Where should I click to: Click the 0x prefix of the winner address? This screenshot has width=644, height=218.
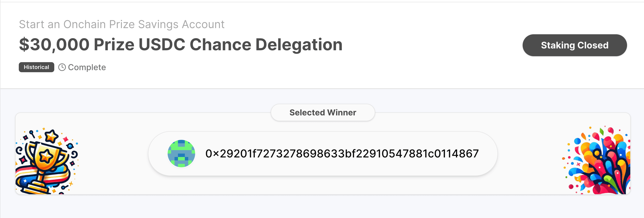(212, 153)
